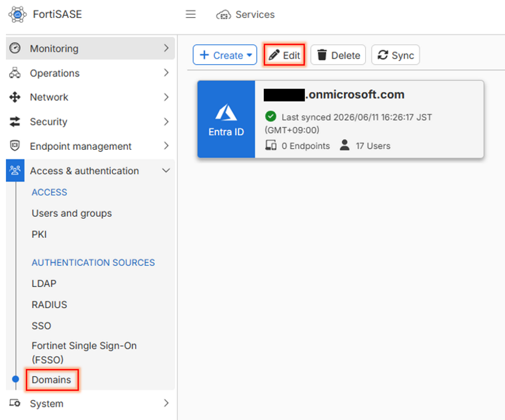Click the Edit button
505x420 pixels.
[284, 55]
